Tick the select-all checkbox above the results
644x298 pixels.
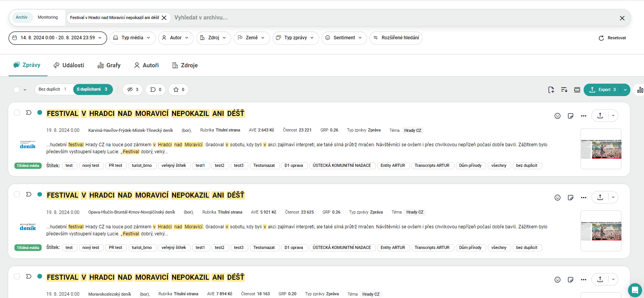point(17,90)
